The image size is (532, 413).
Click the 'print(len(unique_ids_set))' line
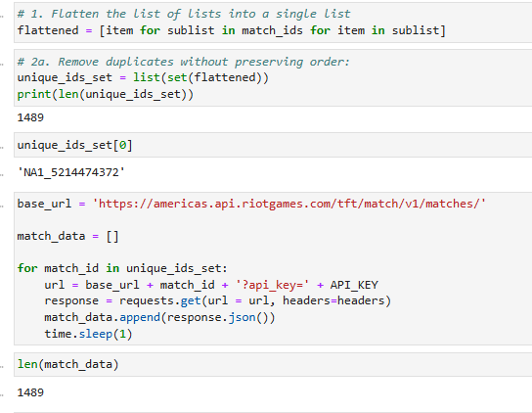pos(106,94)
